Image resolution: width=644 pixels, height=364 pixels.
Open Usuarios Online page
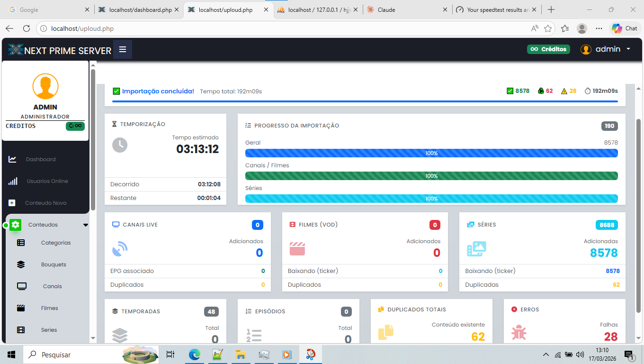pos(47,181)
